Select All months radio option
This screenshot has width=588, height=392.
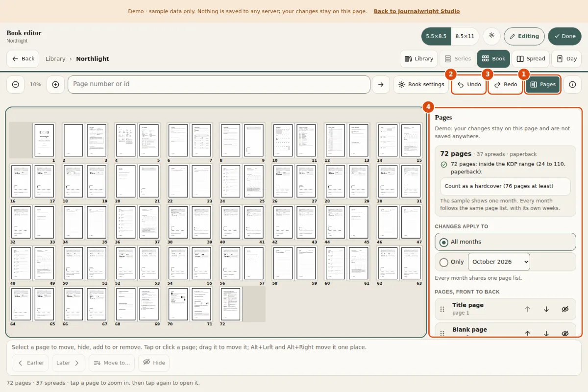point(505,242)
